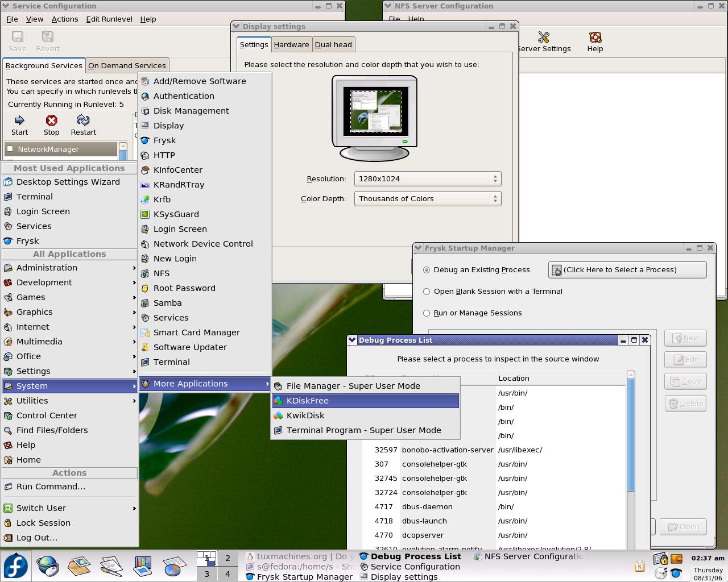Switch to virtual desktop 4 in pager

tap(227, 574)
